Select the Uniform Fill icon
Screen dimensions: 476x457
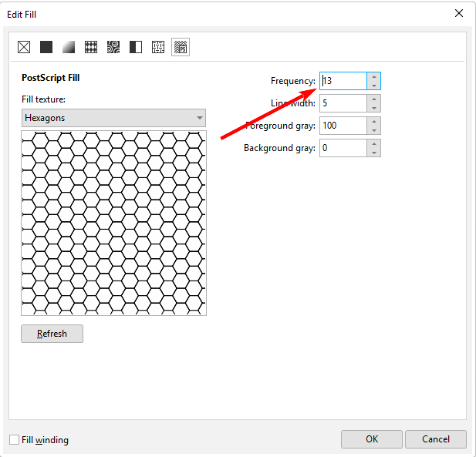[x=46, y=47]
